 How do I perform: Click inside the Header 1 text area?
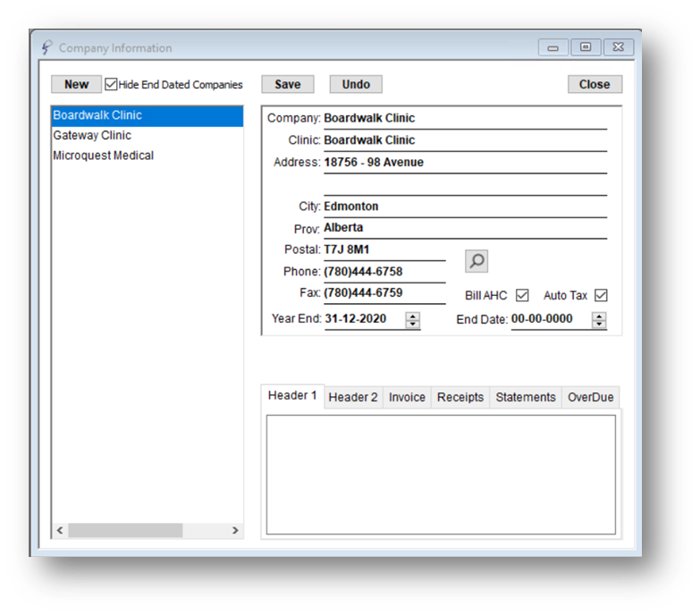441,475
